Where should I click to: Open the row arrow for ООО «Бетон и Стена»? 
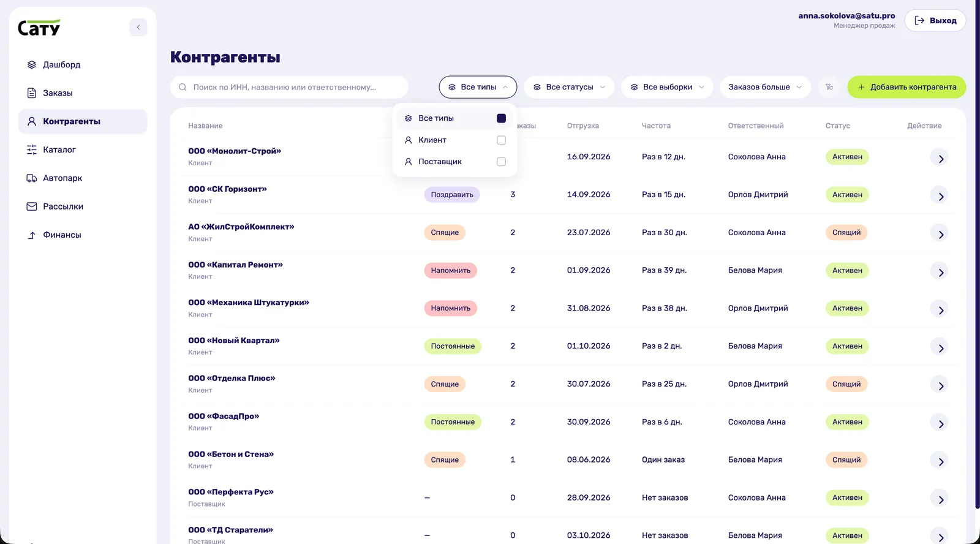940,461
